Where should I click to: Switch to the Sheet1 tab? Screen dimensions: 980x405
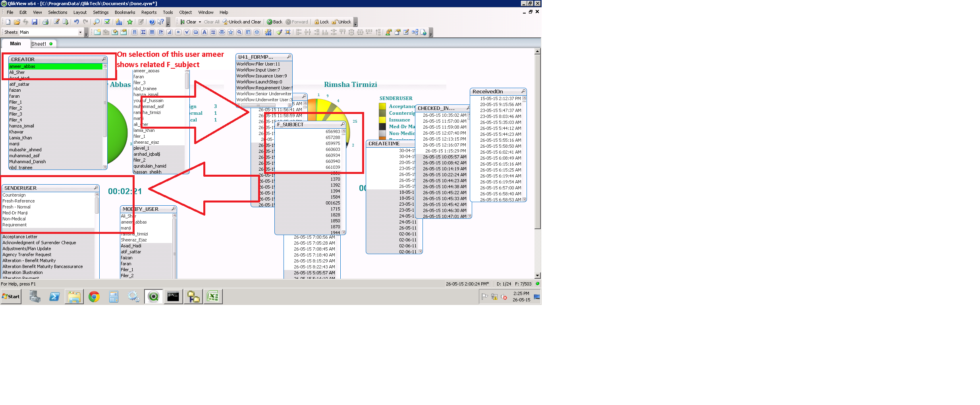pyautogui.click(x=39, y=44)
